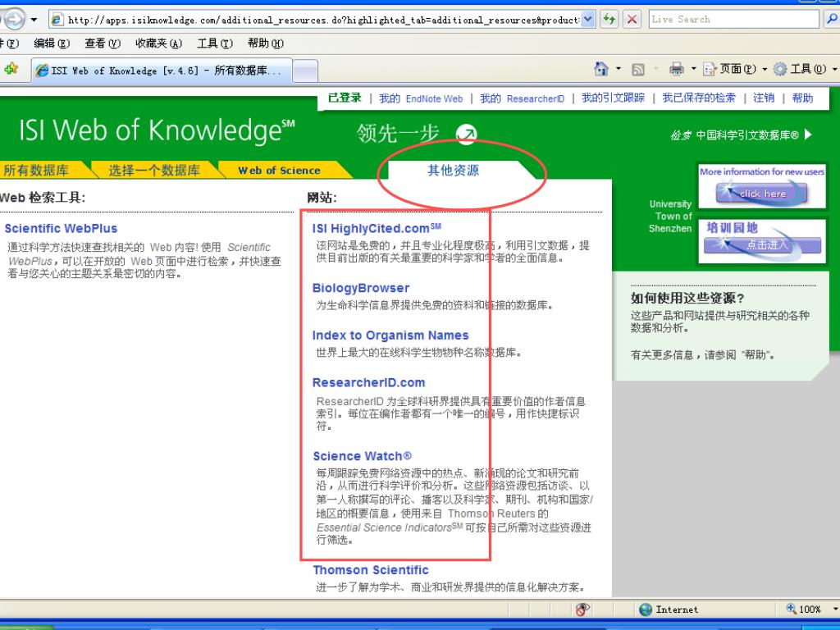Select the ISI Web of Knowledge browser tab

162,71
